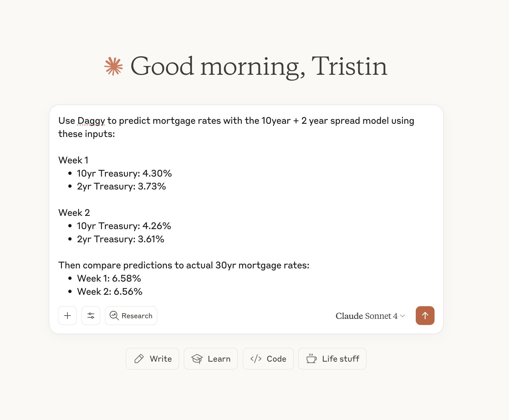Click the Claude starburst logo
Screen dimensions: 509x420
coord(113,67)
